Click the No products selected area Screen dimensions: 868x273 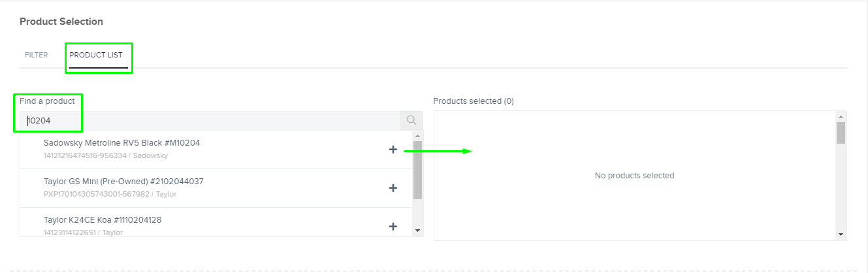tap(635, 176)
